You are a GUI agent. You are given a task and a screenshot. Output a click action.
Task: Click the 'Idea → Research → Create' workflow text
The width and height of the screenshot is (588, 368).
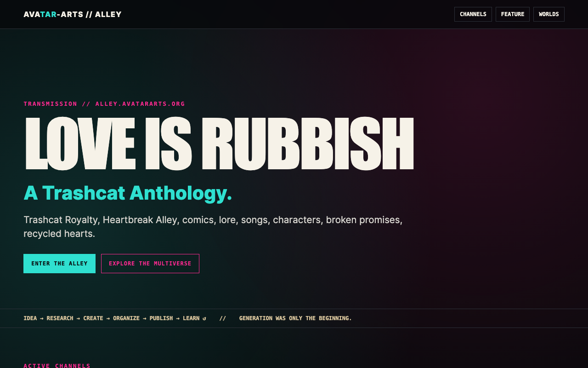pyautogui.click(x=115, y=318)
